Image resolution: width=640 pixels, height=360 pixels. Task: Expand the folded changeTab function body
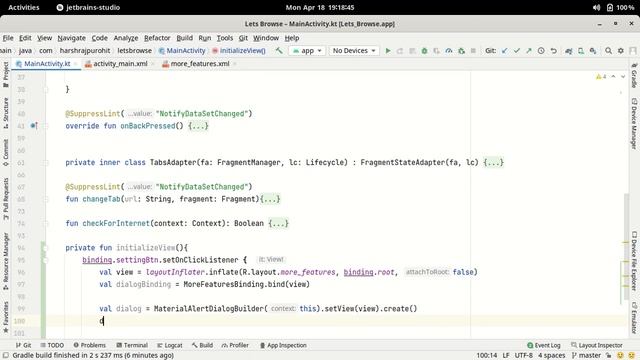pos(270,199)
